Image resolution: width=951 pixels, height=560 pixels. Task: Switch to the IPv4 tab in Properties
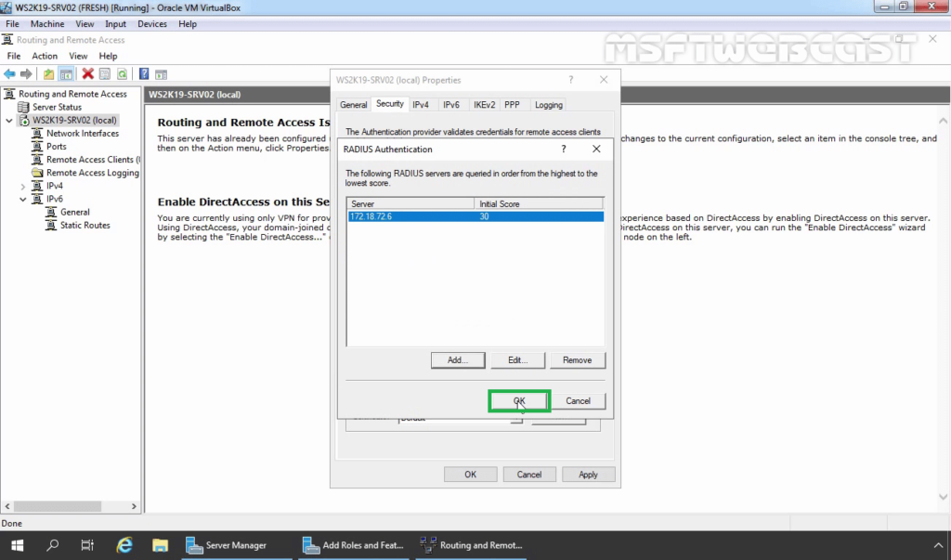(421, 105)
